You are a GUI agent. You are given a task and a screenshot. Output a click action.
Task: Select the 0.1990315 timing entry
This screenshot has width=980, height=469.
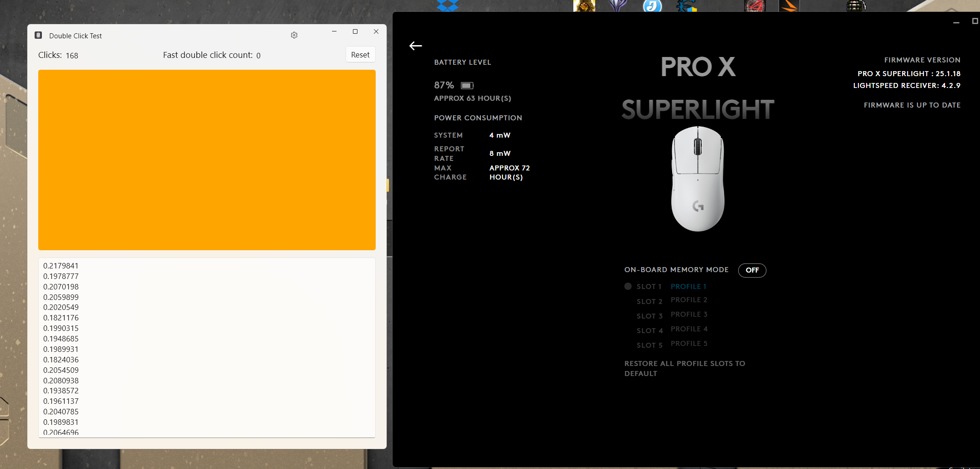click(61, 328)
